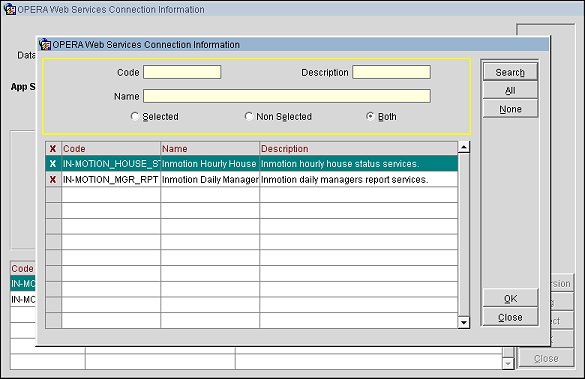The width and height of the screenshot is (585, 379).
Task: Click the X column header in the grid
Action: point(53,148)
